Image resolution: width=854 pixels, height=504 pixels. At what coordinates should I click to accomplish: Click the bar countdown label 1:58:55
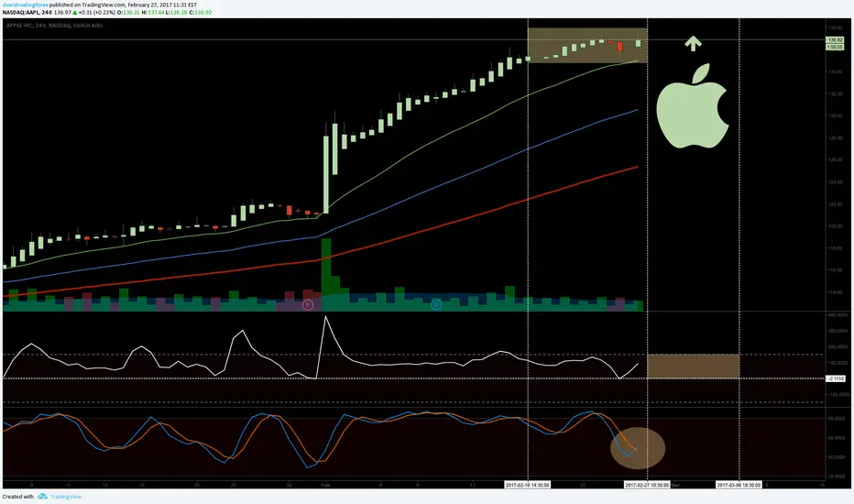point(835,47)
